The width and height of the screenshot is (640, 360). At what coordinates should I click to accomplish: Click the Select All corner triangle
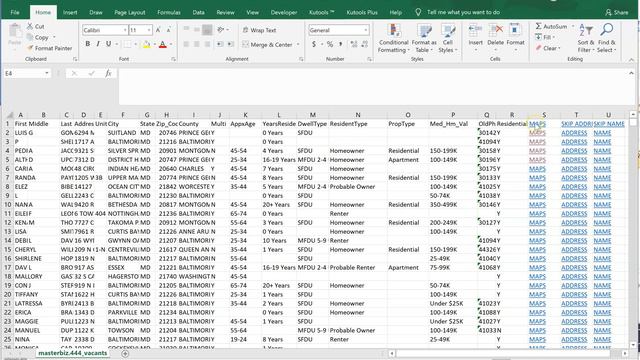pos(9,115)
